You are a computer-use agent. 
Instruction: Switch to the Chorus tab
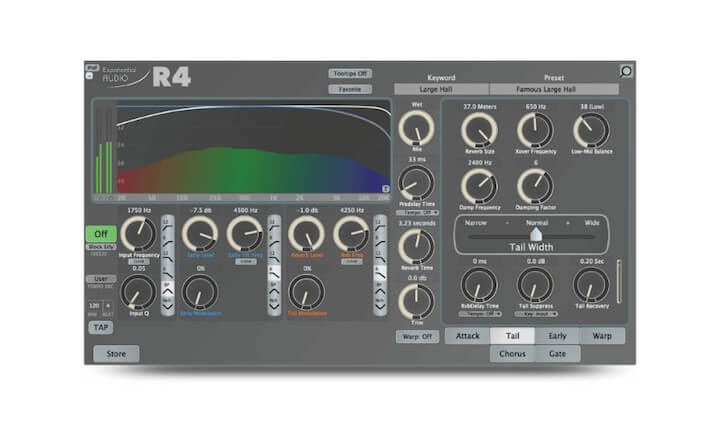tap(512, 354)
